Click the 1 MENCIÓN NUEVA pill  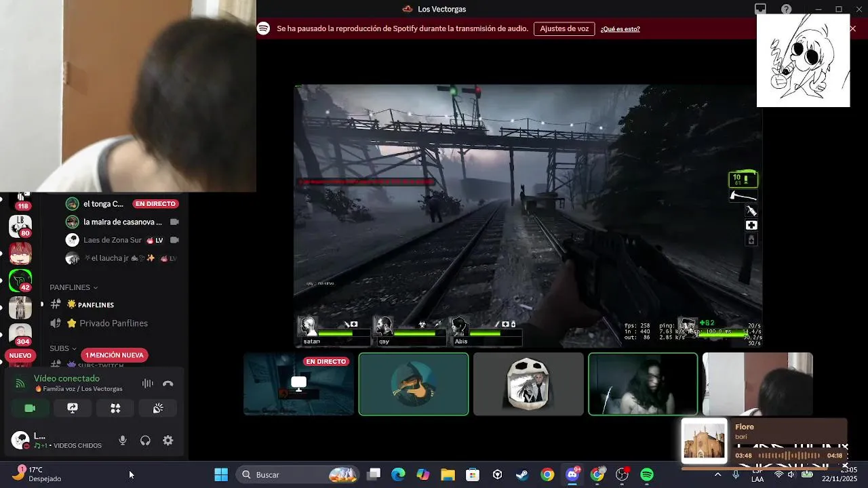(115, 355)
